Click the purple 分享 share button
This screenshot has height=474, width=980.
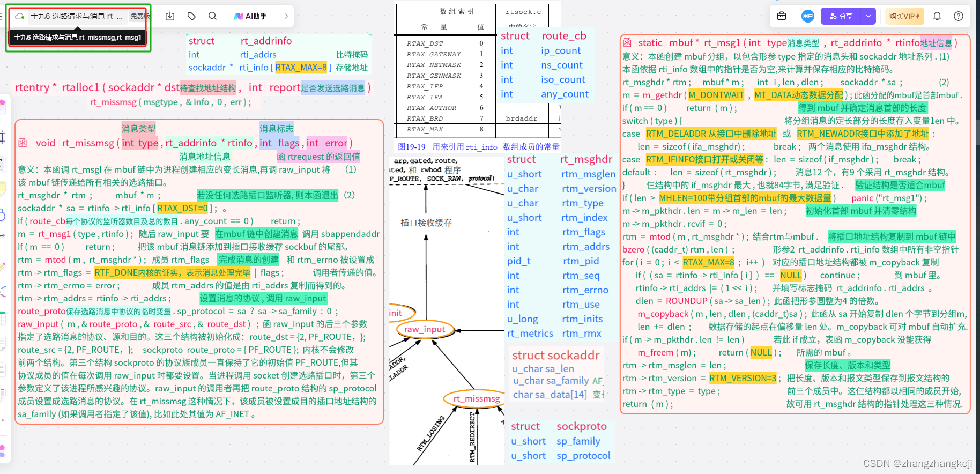coord(841,16)
